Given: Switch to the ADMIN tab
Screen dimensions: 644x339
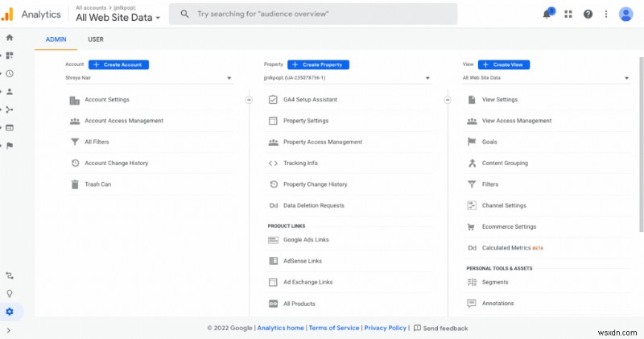Looking at the screenshot, I should [56, 39].
